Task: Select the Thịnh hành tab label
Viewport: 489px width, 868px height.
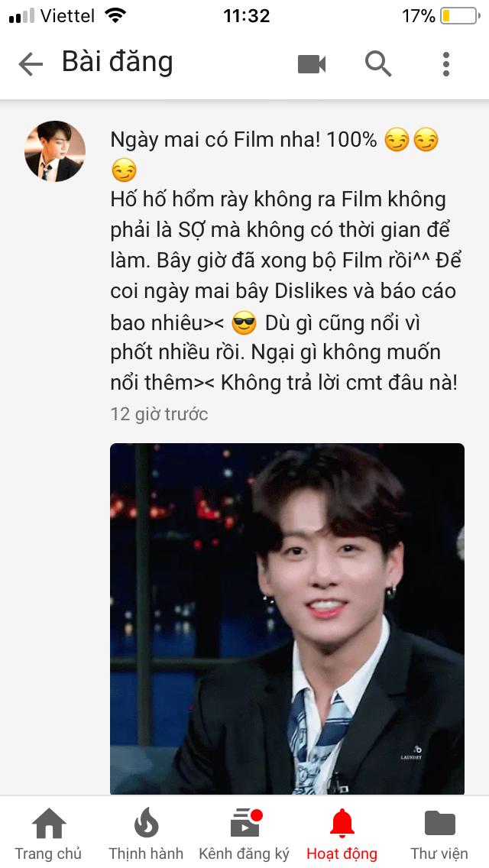Action: coord(146,853)
